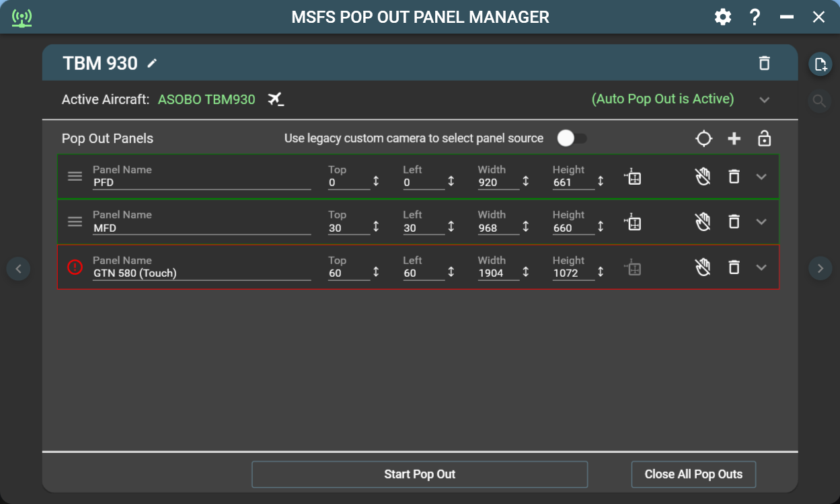Click the TBM 930 profile title
840x504 pixels.
tap(100, 63)
